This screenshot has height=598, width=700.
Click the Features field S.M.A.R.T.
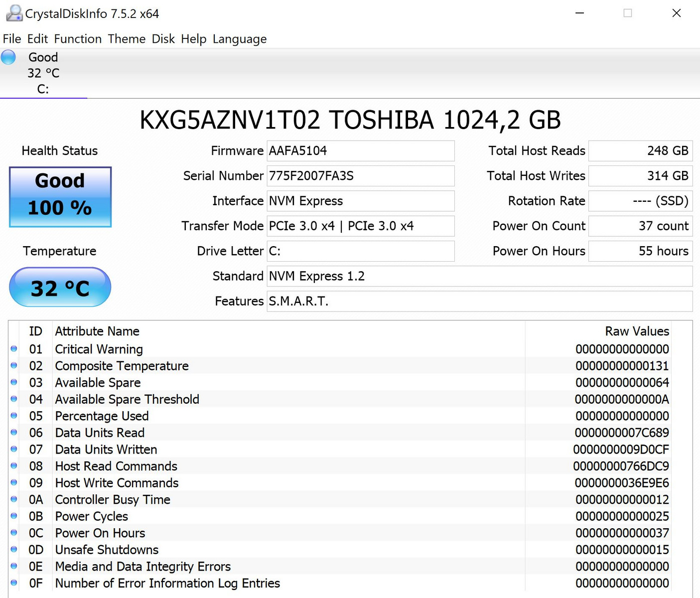tap(480, 301)
